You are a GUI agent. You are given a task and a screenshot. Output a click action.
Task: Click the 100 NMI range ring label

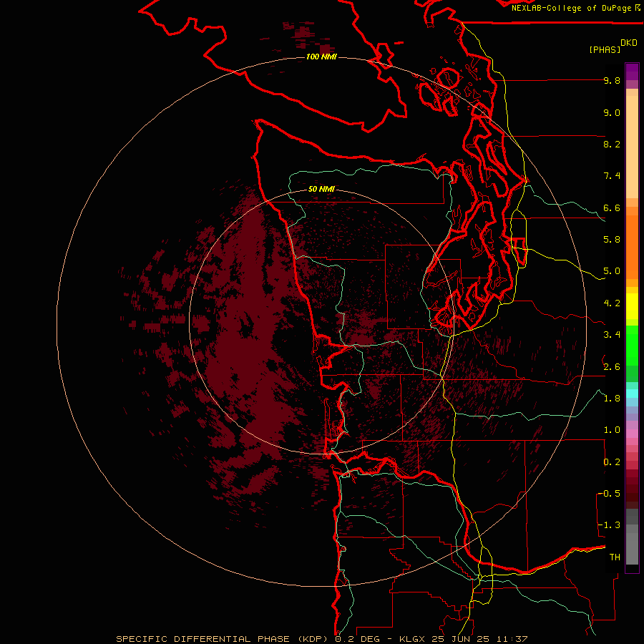coord(321,57)
